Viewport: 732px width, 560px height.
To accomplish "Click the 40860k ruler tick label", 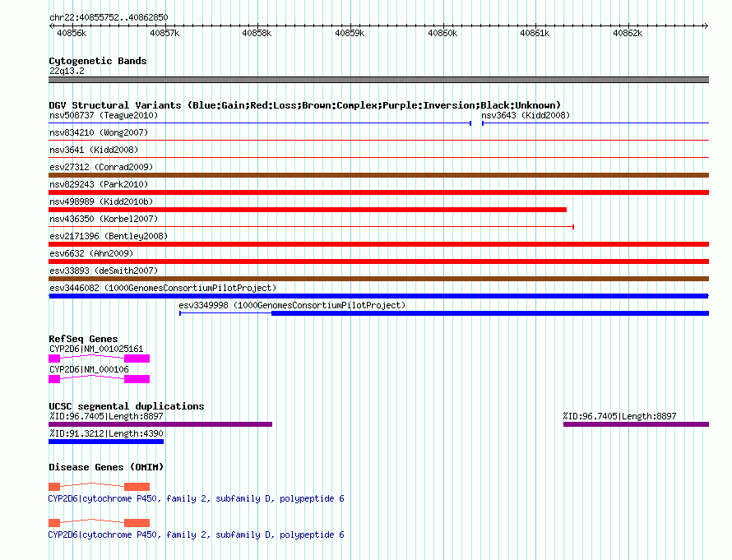I will pyautogui.click(x=442, y=33).
